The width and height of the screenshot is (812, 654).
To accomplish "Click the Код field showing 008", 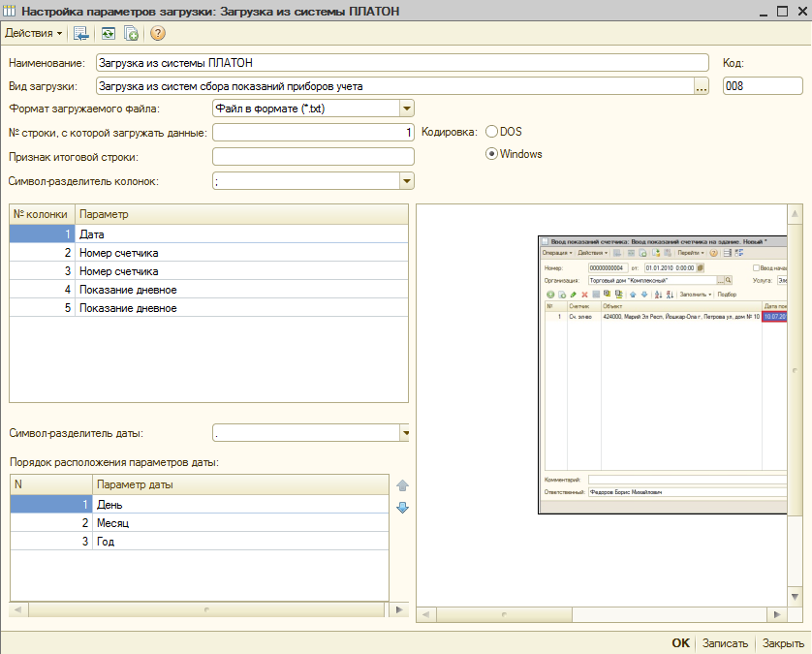I will (x=763, y=86).
